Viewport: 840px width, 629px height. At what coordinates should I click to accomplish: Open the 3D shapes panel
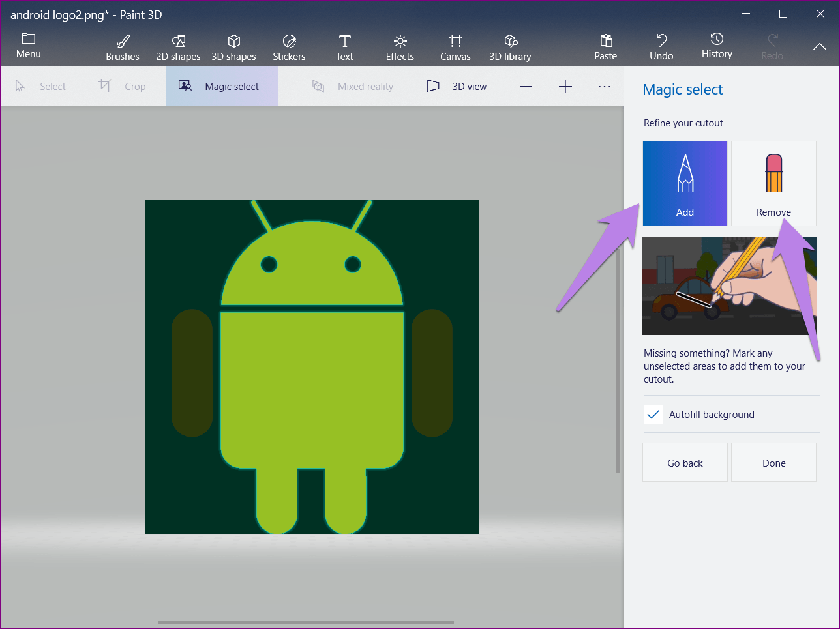click(x=233, y=47)
